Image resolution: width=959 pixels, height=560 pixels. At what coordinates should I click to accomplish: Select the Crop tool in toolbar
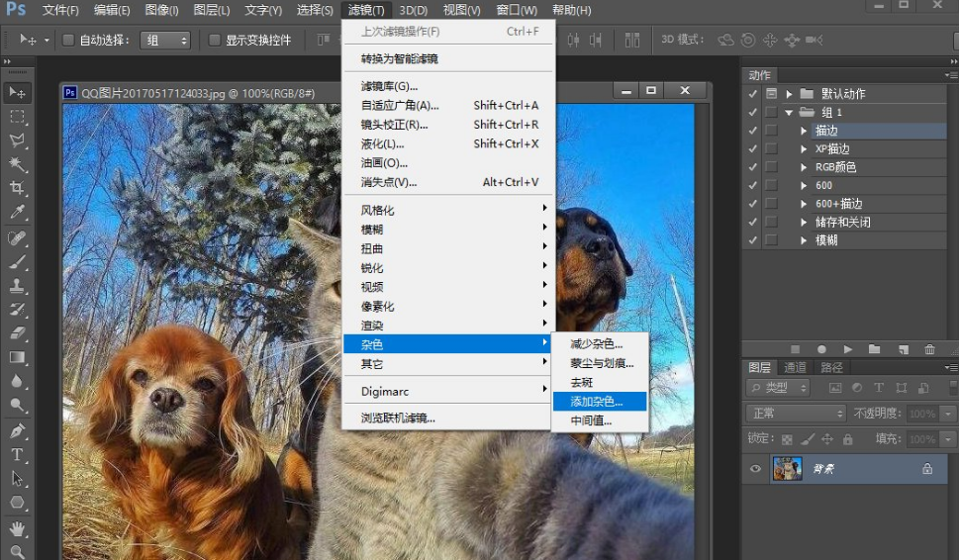point(17,188)
